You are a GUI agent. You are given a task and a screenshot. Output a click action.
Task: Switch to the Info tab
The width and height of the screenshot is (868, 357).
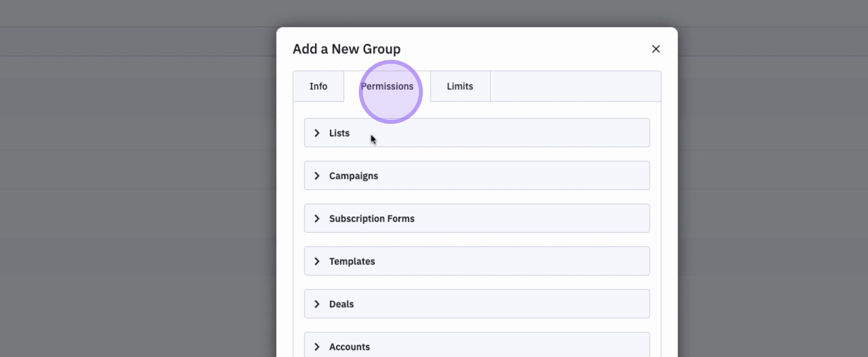(318, 86)
